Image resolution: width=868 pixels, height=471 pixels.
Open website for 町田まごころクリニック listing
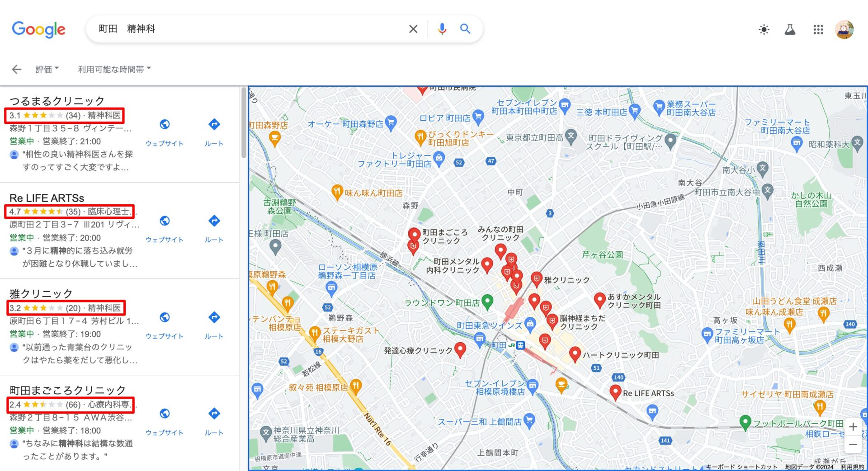tap(165, 421)
